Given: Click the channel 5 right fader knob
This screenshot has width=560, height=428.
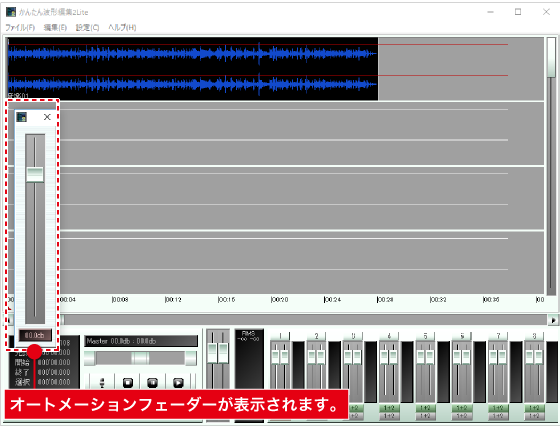Looking at the screenshot, I should (429, 357).
